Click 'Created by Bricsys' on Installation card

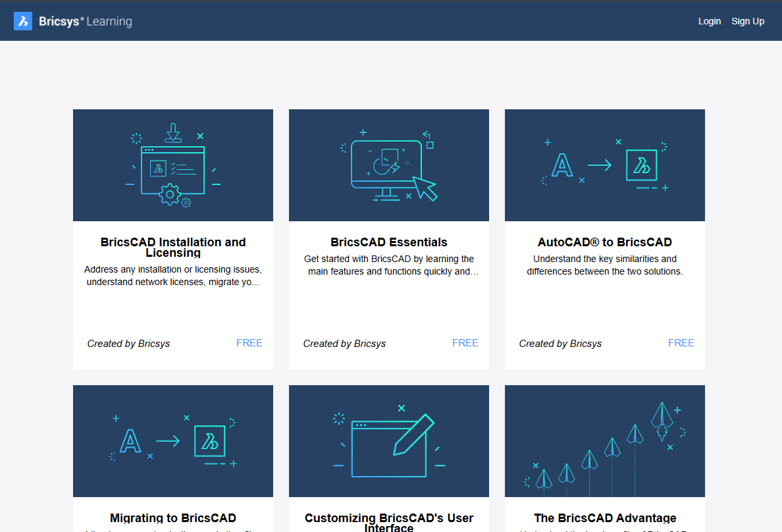[128, 343]
